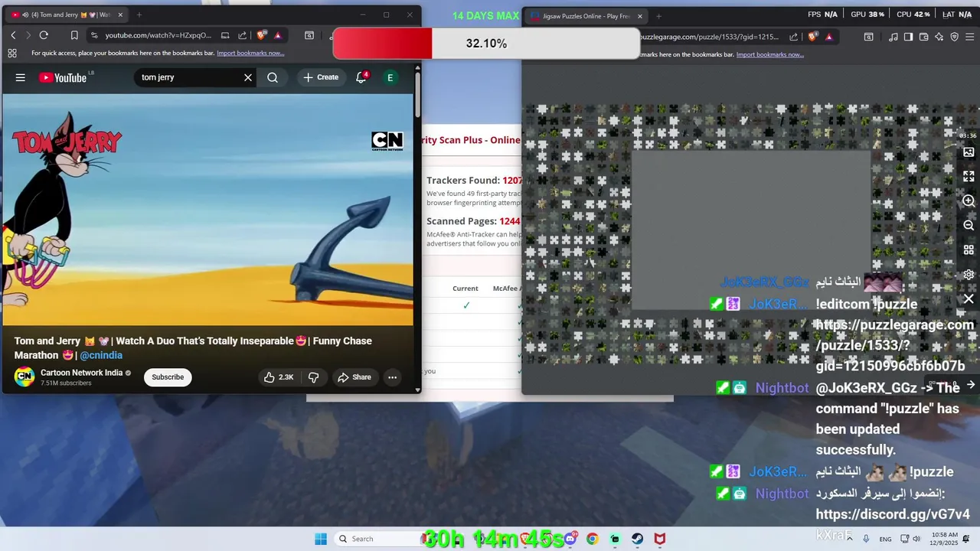Open the YouTube account avatar "E"
Viewport: 980px width, 551px height.
[390, 77]
